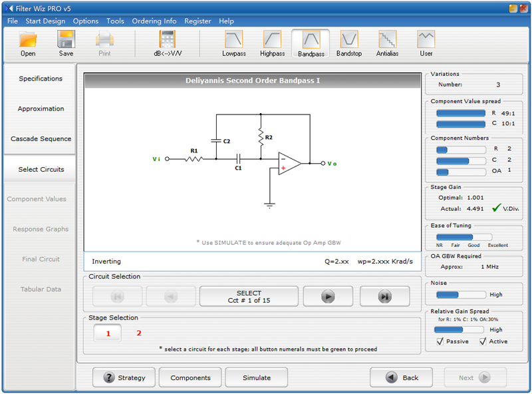Click the Response Graphs step
The height and width of the screenshot is (394, 532).
[41, 229]
